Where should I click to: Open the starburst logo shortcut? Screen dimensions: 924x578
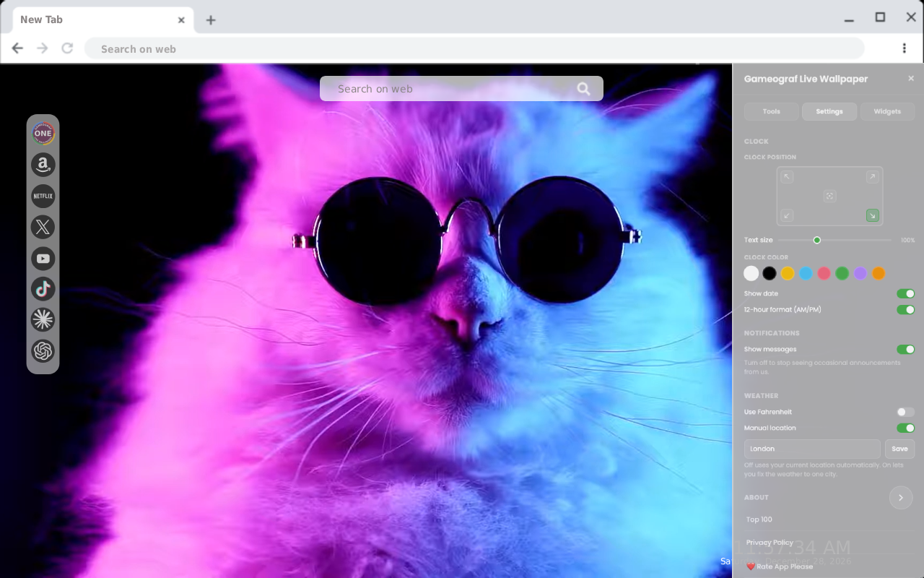point(43,319)
